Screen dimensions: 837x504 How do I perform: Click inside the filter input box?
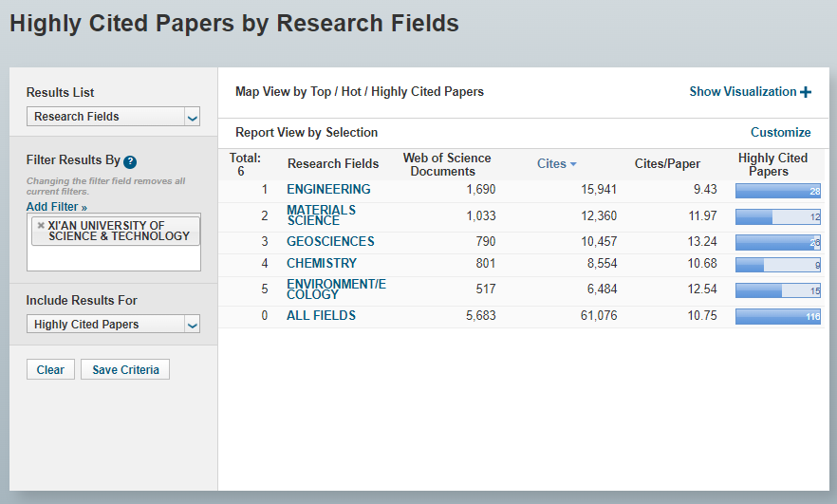click(x=113, y=258)
